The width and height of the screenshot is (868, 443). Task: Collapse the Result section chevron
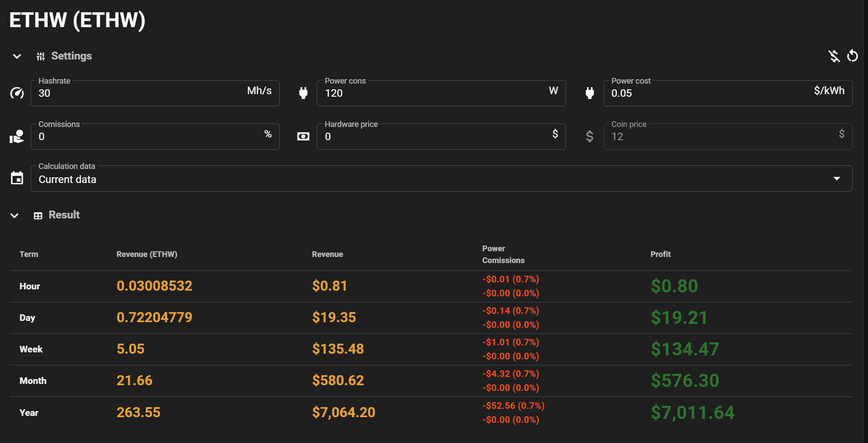[14, 215]
